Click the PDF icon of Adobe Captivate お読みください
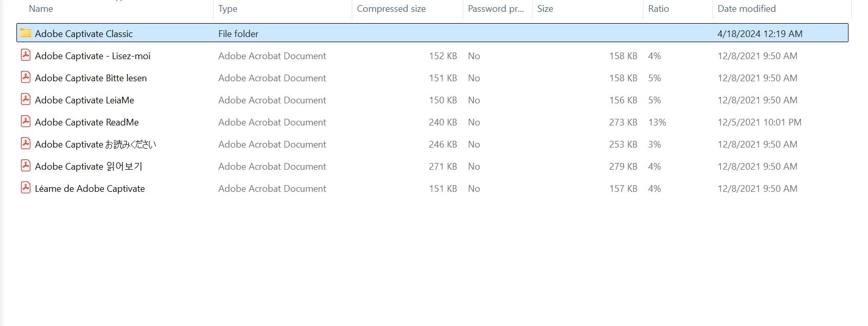Screen dimensions: 868x326 26,143
